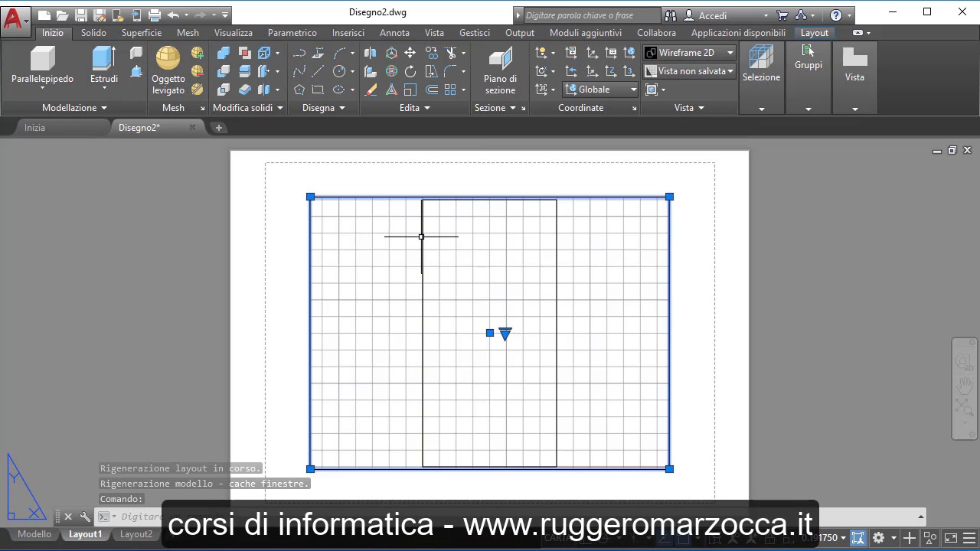This screenshot has width=980, height=551.
Task: Expand the Sezione panel
Action: point(495,108)
